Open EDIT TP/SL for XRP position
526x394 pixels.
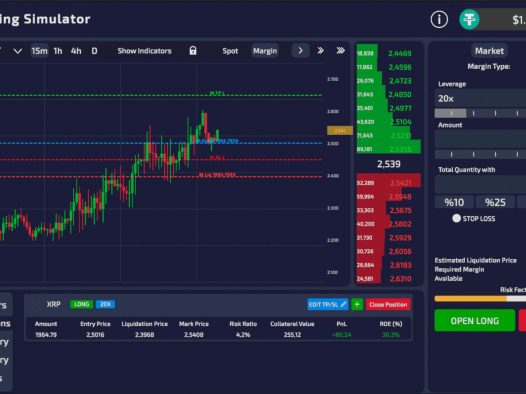(x=328, y=304)
